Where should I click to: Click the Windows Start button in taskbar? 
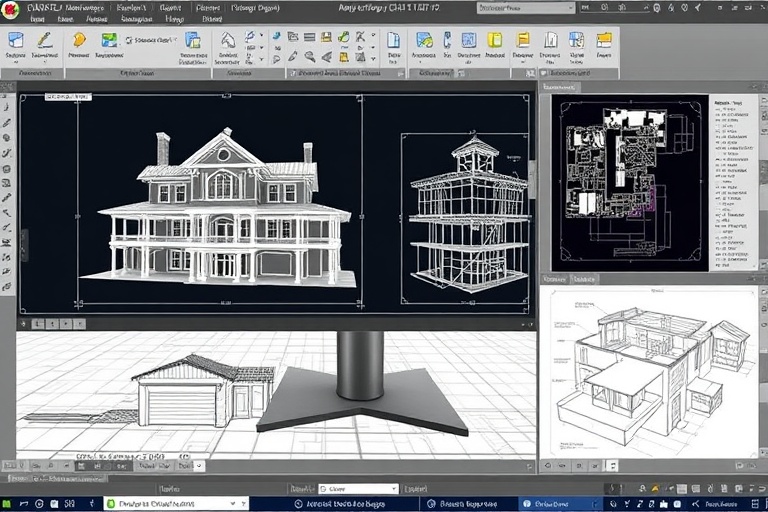[10, 504]
